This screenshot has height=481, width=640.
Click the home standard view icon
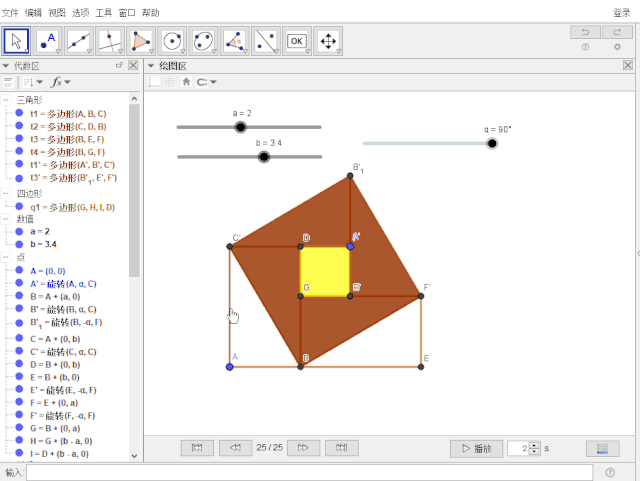pyautogui.click(x=186, y=82)
